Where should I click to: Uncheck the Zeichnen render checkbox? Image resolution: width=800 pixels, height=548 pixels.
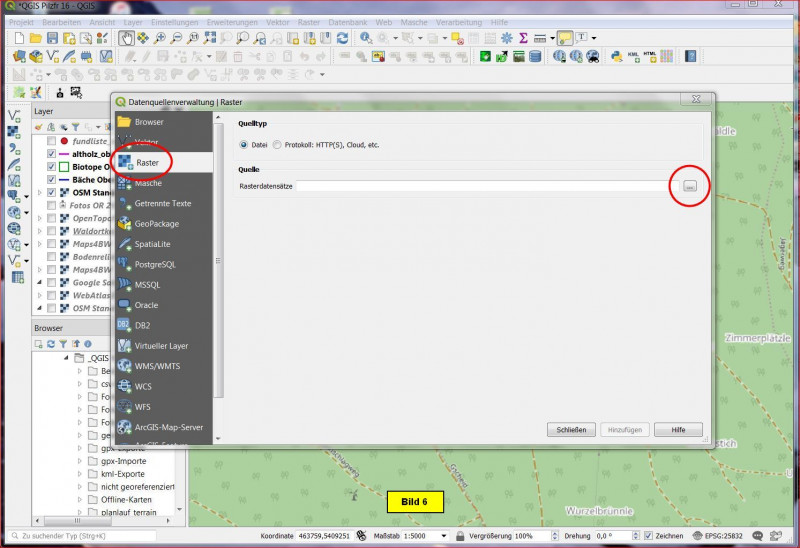point(646,537)
